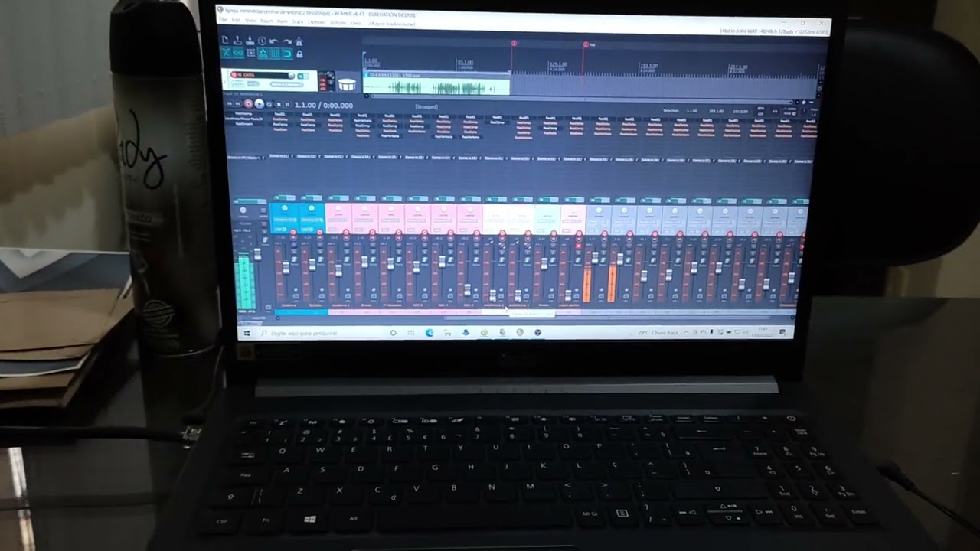The image size is (980, 551).
Task: Click record arm on 18 CAIXA track
Action: point(234,75)
